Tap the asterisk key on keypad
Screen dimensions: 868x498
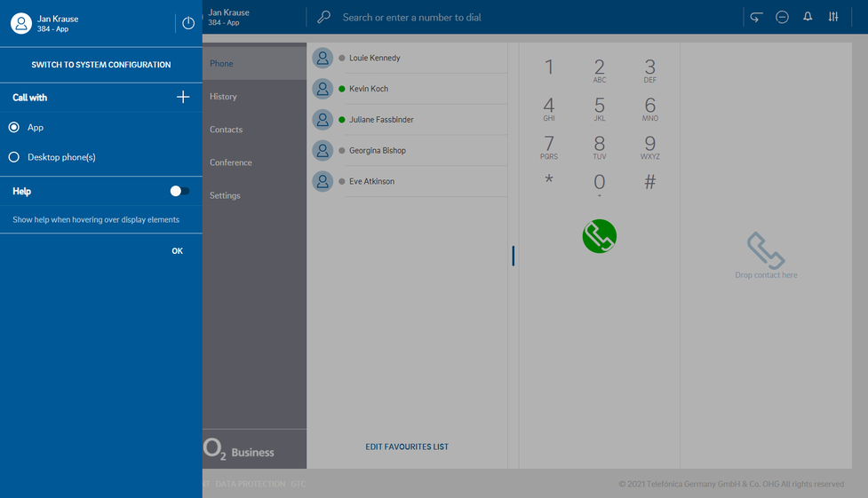tap(548, 180)
